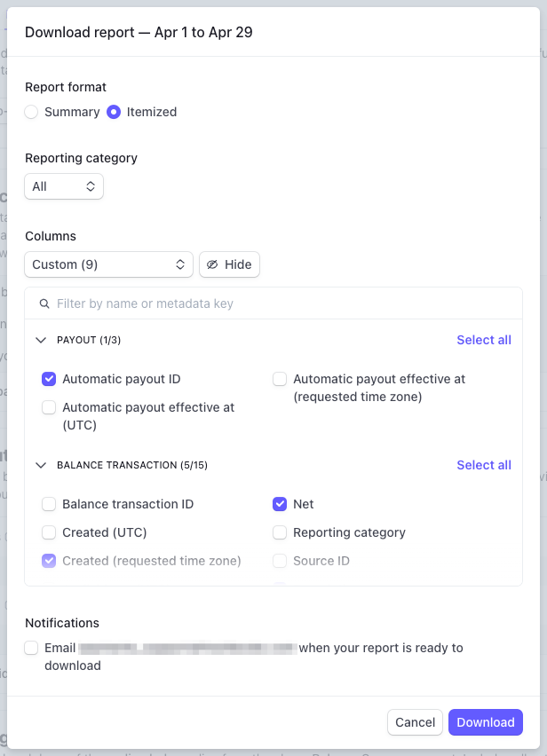Click Select all for PAYOUT columns
Viewport: 547px width, 756px height.
pyautogui.click(x=483, y=340)
